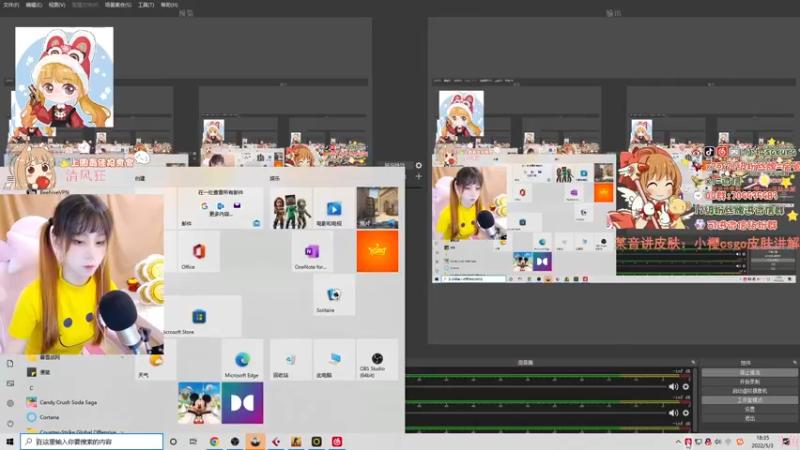
Task: Open NetEase Music red taskbar icon
Action: coord(337,442)
